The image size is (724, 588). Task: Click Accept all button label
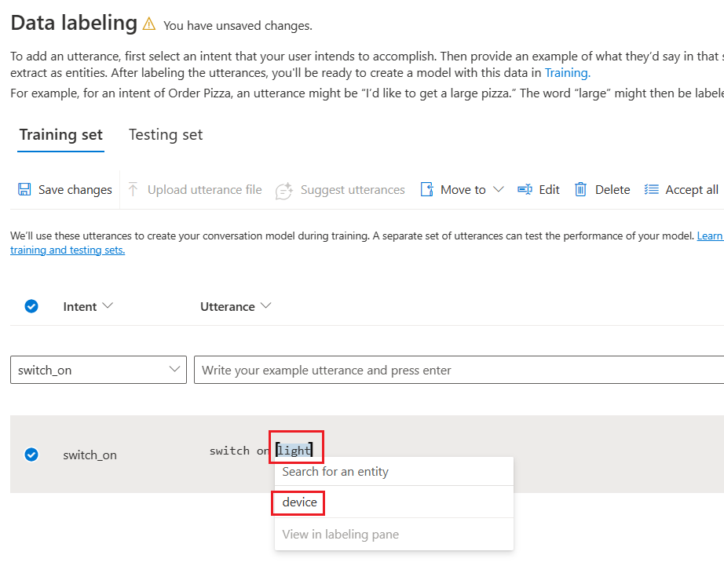pos(692,190)
